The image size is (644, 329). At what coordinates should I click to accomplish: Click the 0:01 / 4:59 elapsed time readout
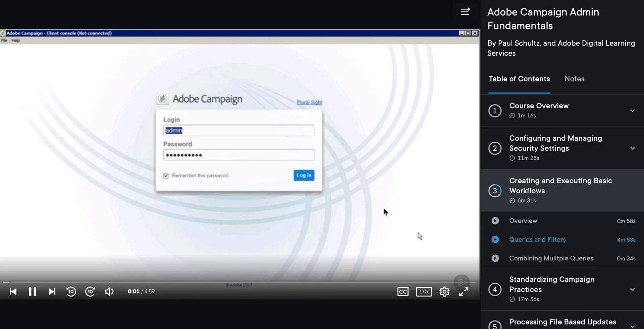141,291
